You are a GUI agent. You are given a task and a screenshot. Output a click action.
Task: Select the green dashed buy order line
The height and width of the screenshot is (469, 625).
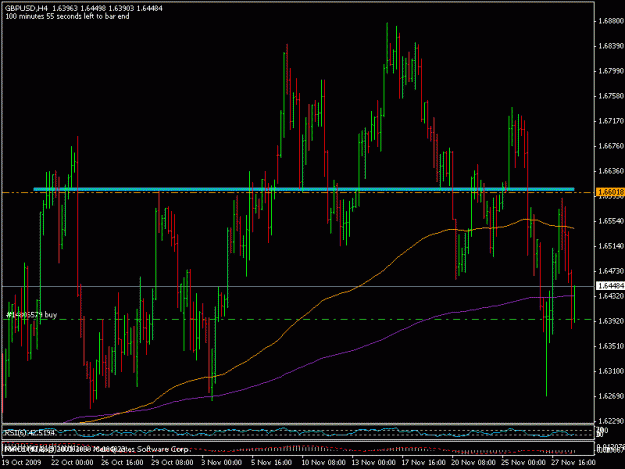coord(298,320)
